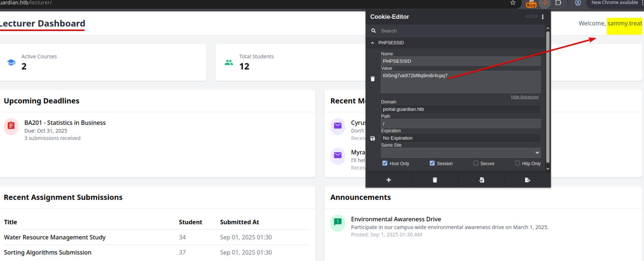Open the browser extensions puzzle icon
The height and width of the screenshot is (261, 644).
click(x=558, y=3)
